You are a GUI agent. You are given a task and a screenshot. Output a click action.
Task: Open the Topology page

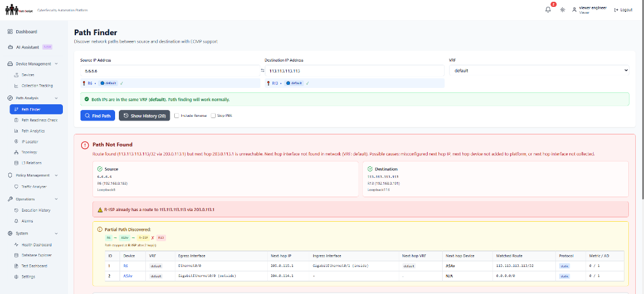[x=29, y=152]
